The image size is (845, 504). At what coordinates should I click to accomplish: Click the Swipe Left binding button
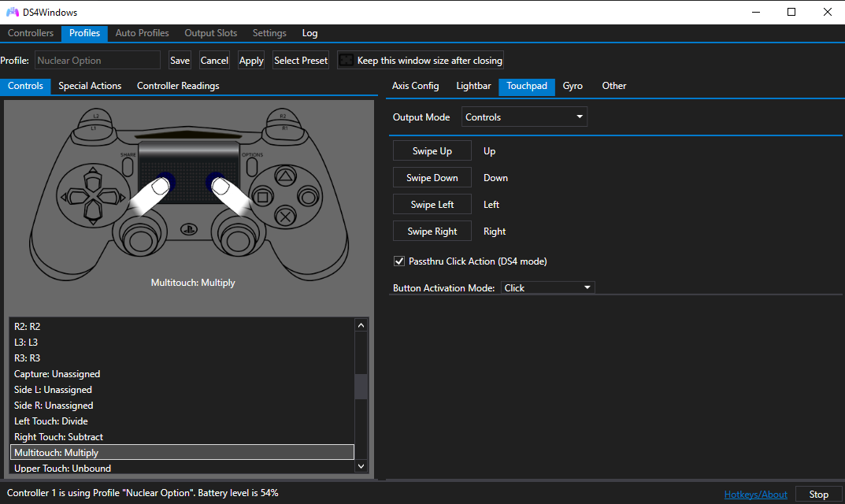tap(432, 204)
